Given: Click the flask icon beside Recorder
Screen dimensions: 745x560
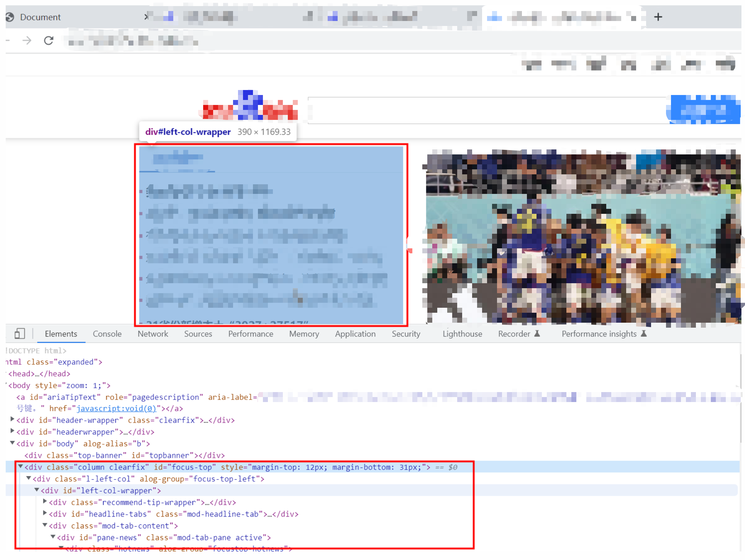Looking at the screenshot, I should pos(538,333).
